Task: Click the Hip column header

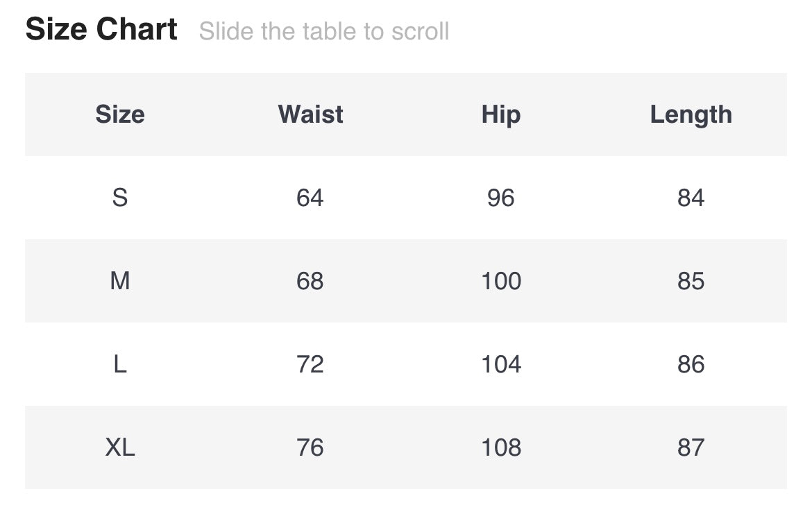Action: [x=500, y=114]
